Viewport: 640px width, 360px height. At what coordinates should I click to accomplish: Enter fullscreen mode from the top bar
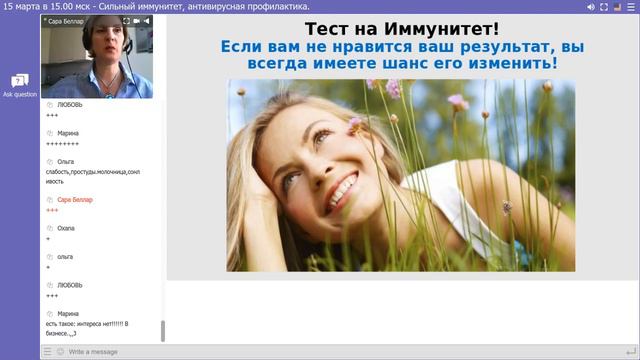[x=604, y=7]
